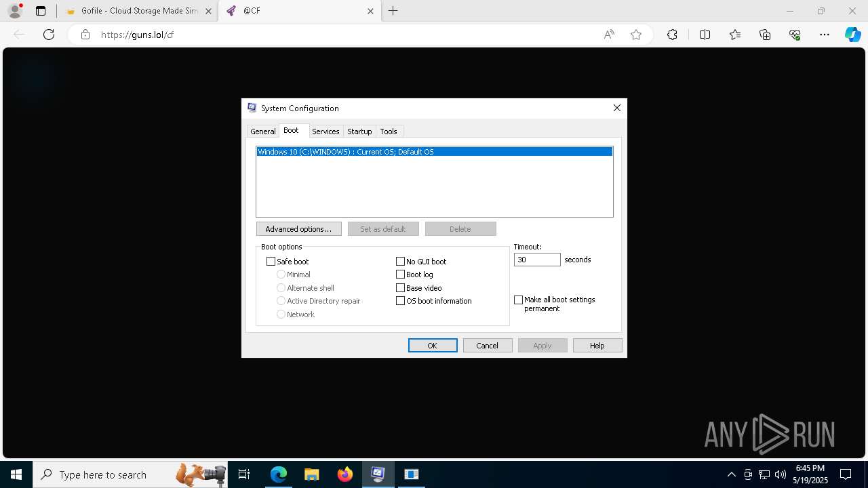Click the Cancel button
This screenshot has width=868, height=488.
point(488,346)
